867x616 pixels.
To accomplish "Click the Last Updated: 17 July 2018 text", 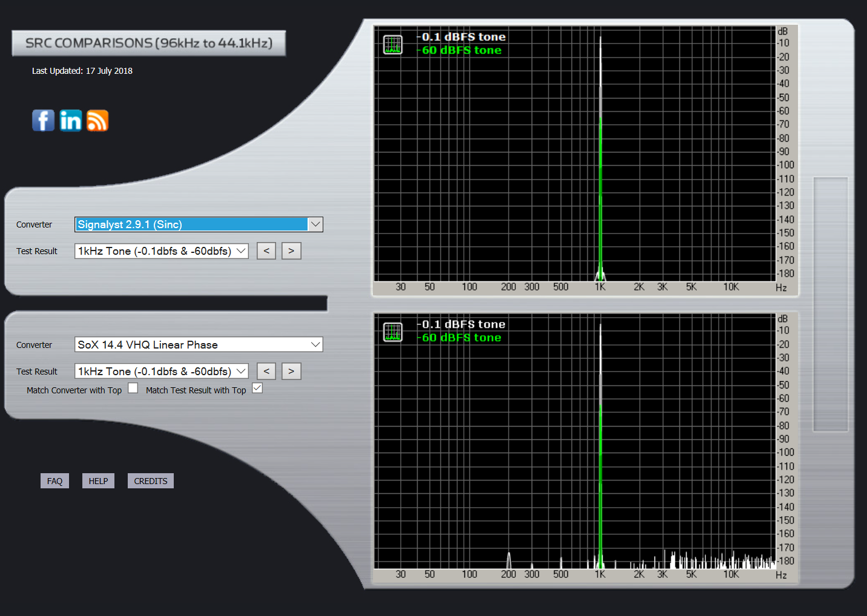I will coord(82,71).
